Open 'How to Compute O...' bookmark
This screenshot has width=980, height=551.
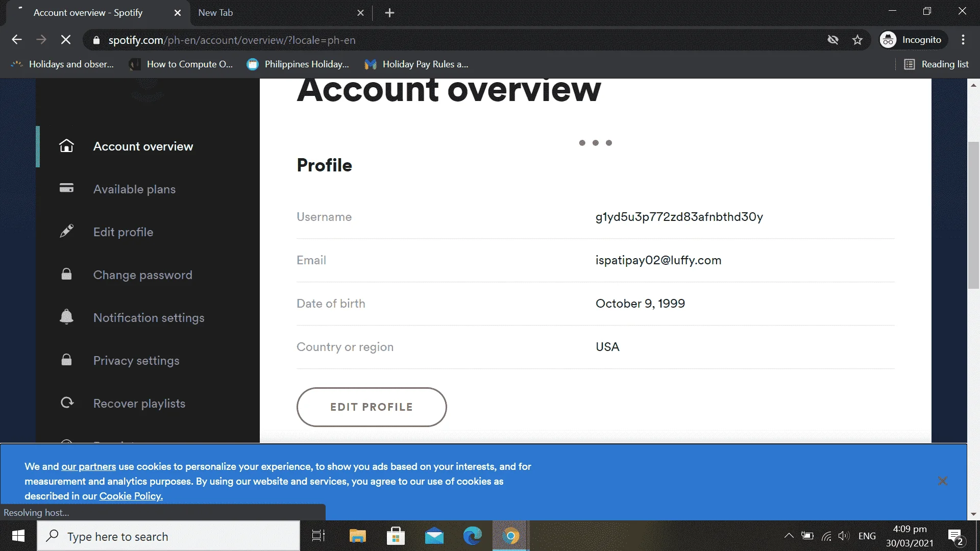coord(181,64)
